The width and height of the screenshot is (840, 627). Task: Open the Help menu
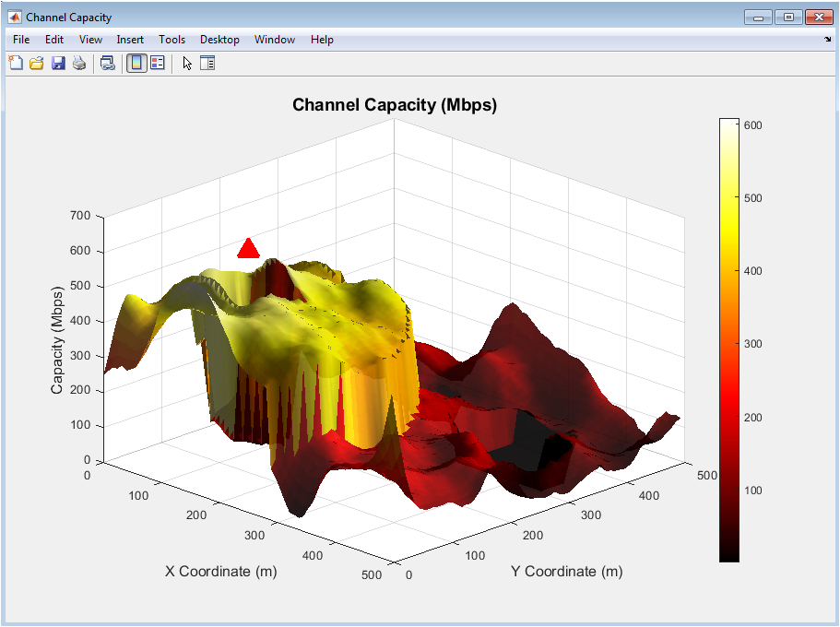pyautogui.click(x=322, y=40)
